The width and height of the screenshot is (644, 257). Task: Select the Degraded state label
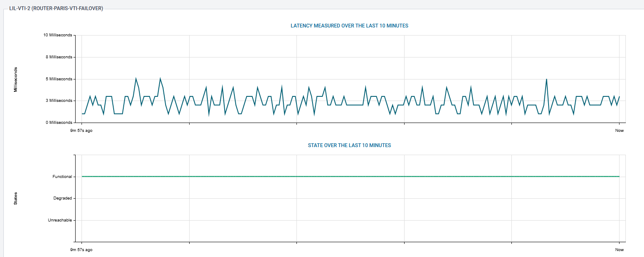click(x=62, y=198)
